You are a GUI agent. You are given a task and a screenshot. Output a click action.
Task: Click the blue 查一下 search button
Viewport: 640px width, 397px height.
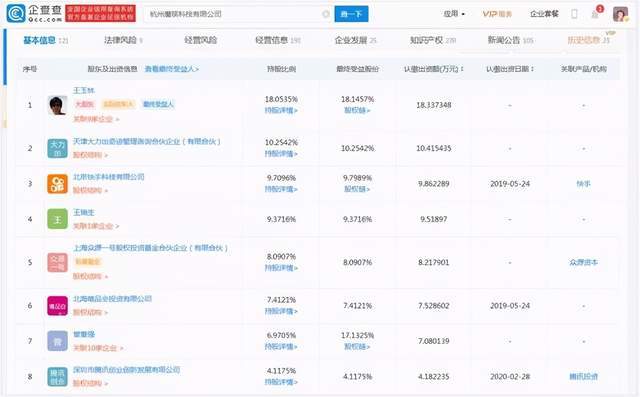coord(351,14)
